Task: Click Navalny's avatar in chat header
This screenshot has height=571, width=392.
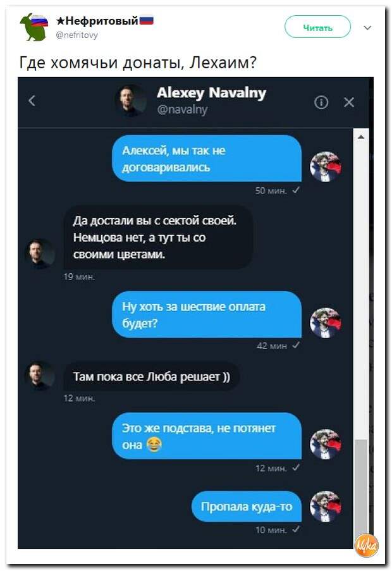Action: point(131,101)
